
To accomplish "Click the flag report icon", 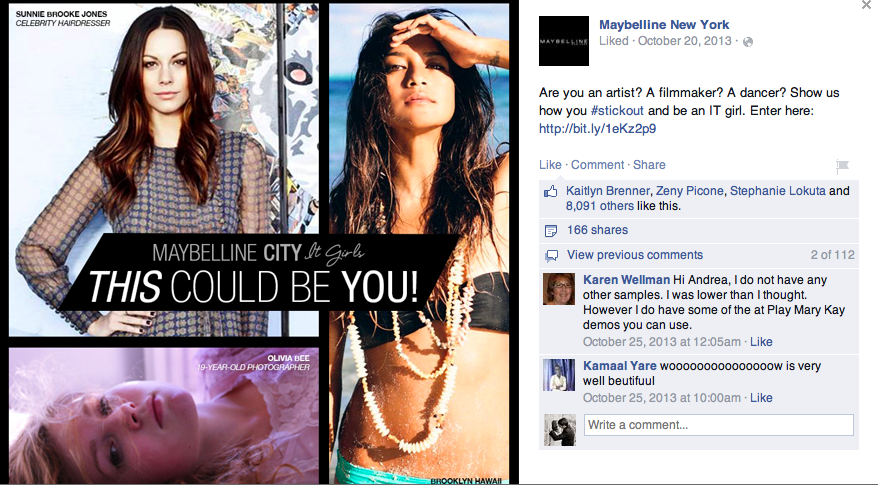I will [842, 166].
